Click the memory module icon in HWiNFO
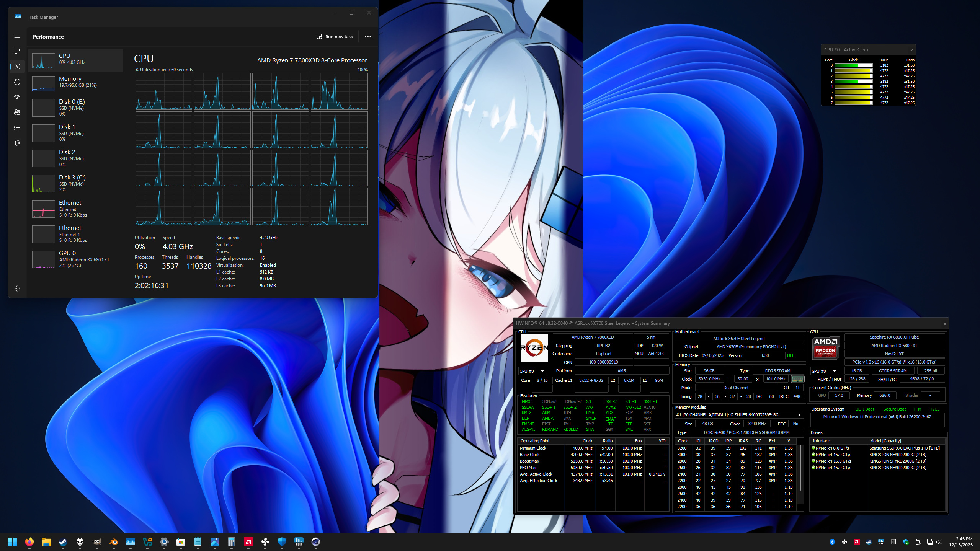980x551 pixels. tap(797, 379)
